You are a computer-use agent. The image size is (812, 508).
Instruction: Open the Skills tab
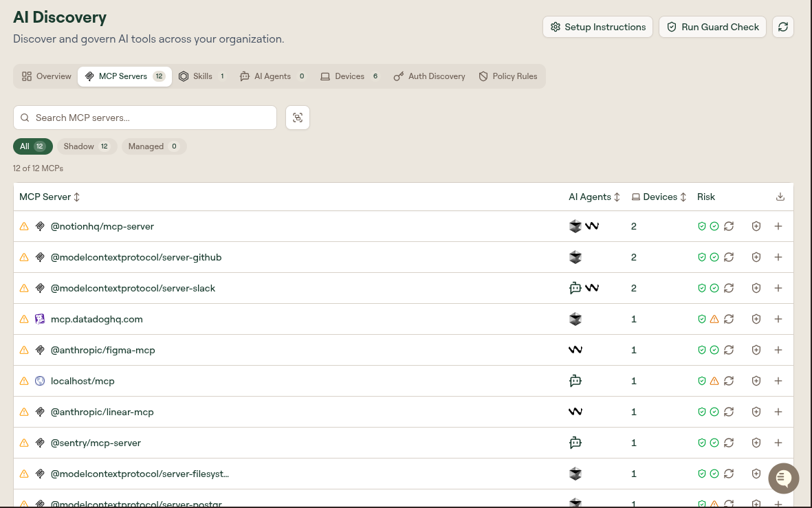tap(202, 76)
